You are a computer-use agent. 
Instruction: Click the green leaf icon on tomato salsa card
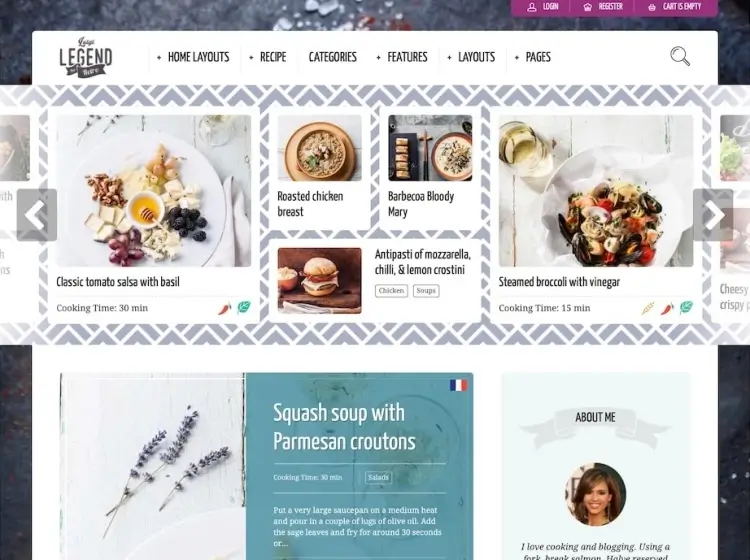click(x=244, y=307)
